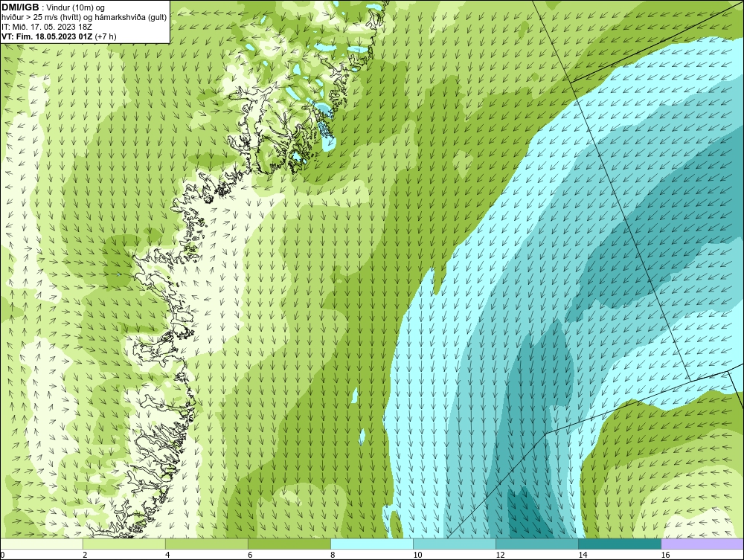
Task: Click the legend label '2'
Action: click(x=85, y=555)
